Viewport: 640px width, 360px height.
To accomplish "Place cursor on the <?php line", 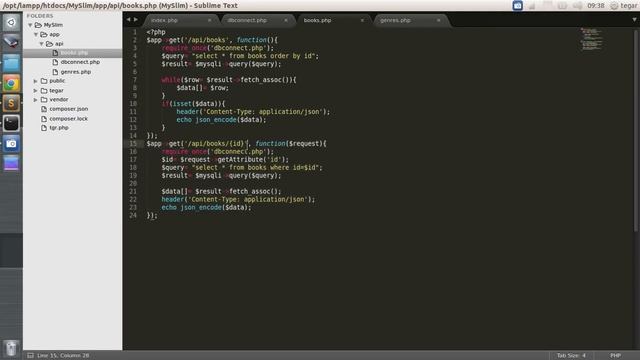I will tap(156, 32).
